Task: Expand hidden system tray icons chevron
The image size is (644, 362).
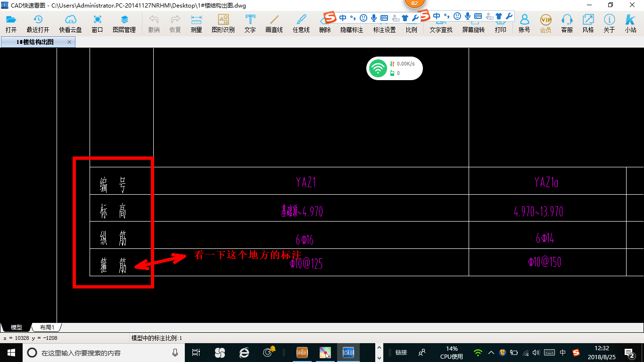Action: click(491, 353)
